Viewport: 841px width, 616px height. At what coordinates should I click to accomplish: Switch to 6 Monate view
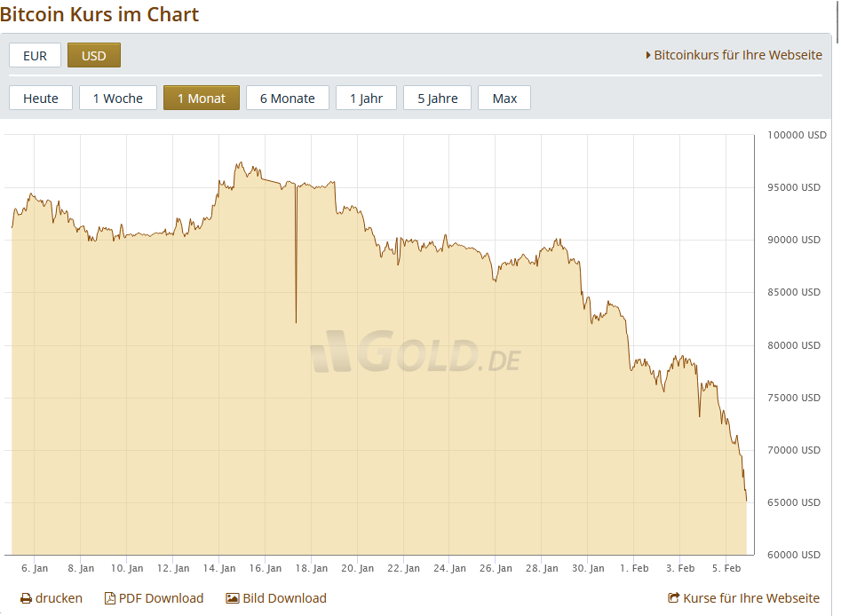pyautogui.click(x=288, y=99)
